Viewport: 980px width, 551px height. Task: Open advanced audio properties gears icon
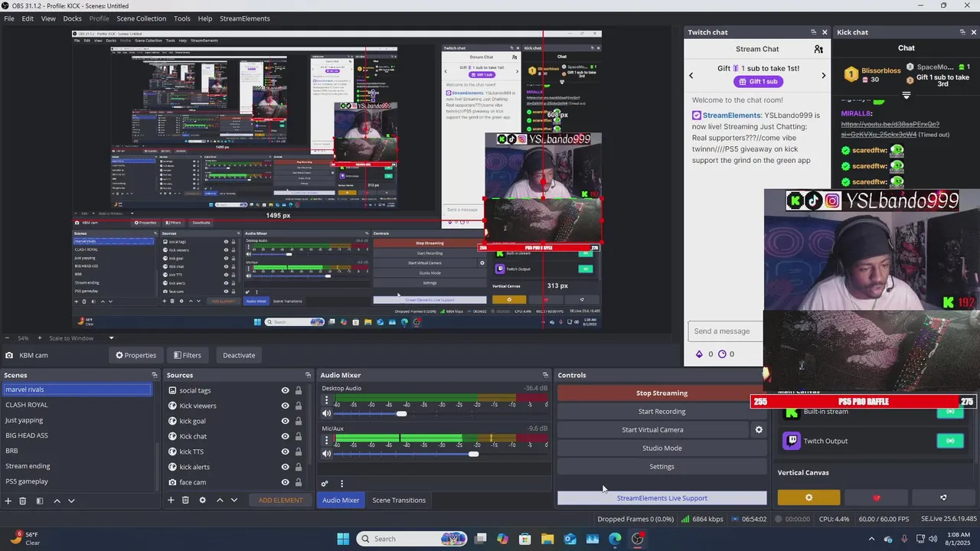325,484
